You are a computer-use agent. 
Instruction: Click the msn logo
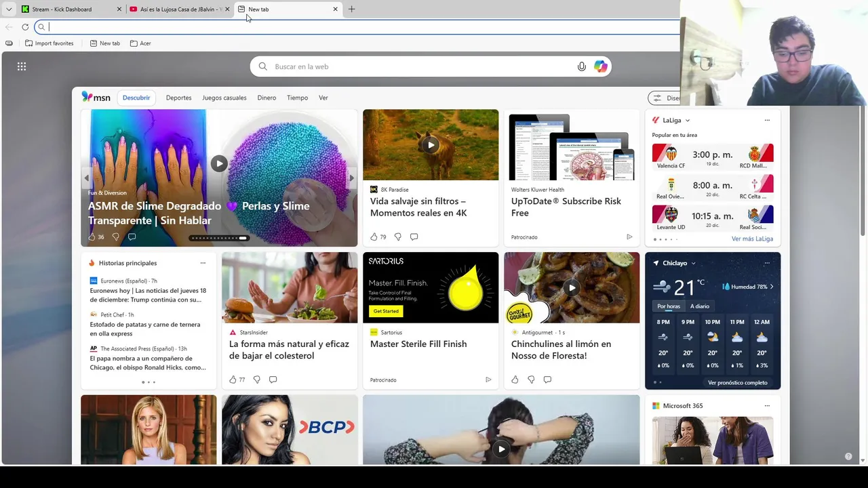click(x=96, y=98)
